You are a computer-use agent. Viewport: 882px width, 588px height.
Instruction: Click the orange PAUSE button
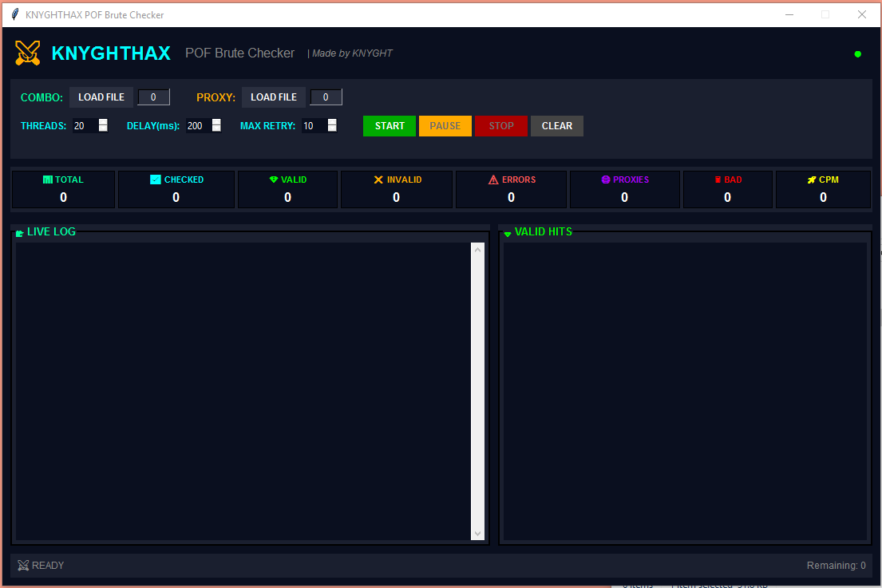[445, 126]
